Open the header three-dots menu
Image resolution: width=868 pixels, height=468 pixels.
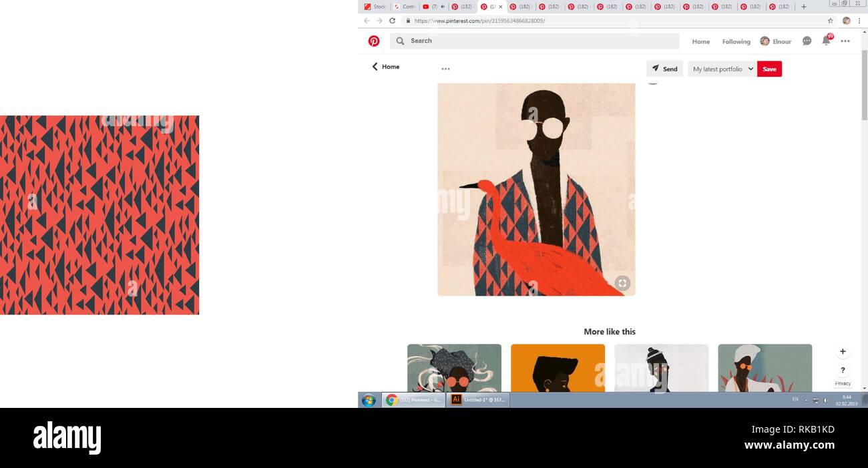(x=845, y=41)
